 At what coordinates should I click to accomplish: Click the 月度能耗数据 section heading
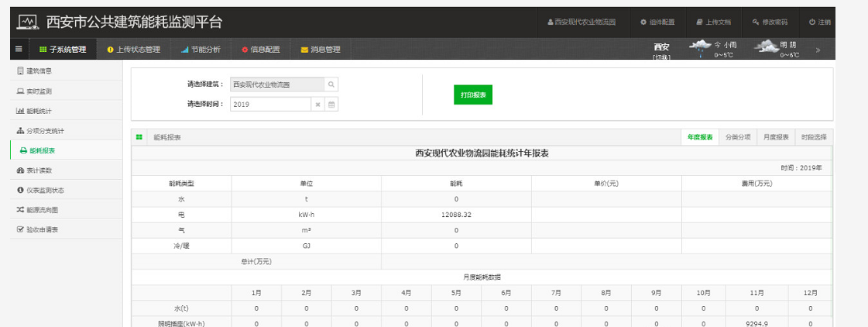click(482, 277)
